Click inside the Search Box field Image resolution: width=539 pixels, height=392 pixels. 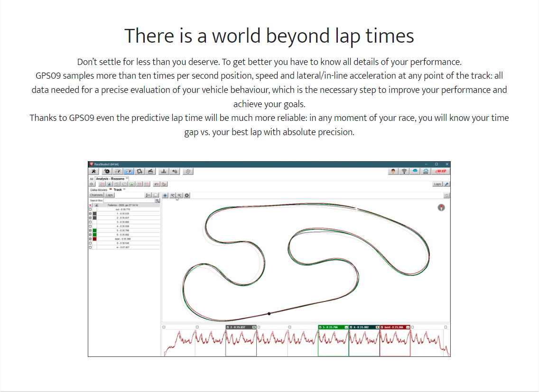(129, 201)
